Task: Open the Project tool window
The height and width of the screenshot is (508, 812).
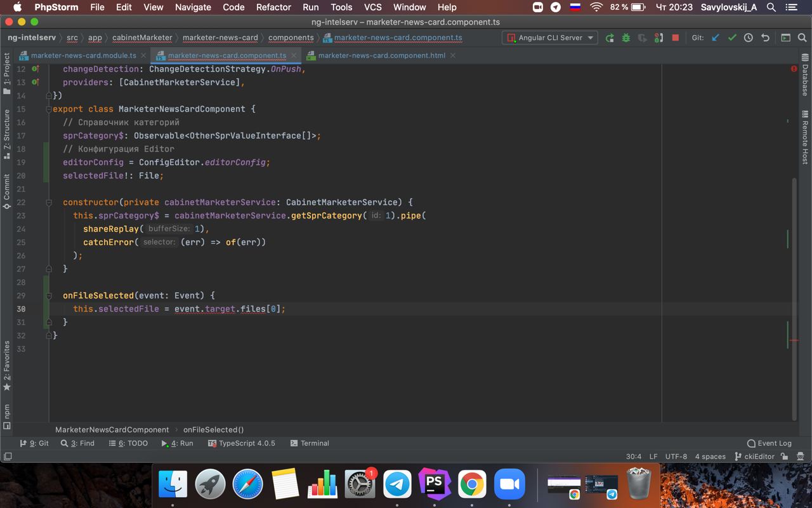Action: coord(7,74)
